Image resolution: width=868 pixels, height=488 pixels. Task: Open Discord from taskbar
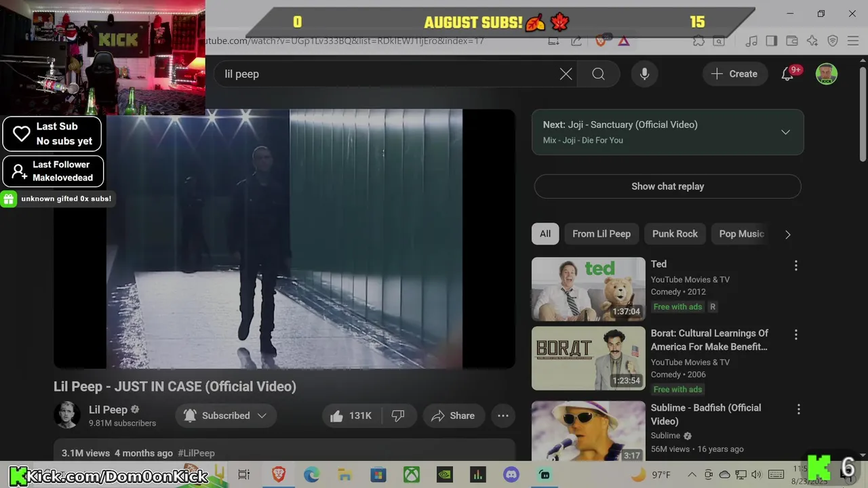click(511, 474)
